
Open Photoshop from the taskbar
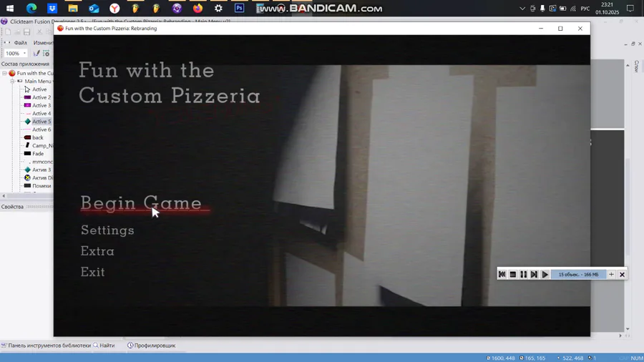coord(239,8)
